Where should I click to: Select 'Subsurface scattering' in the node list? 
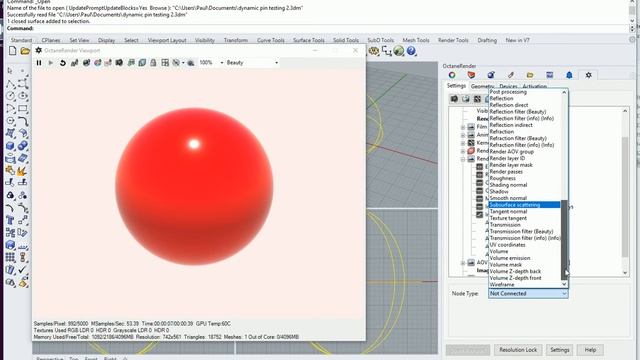coord(524,205)
